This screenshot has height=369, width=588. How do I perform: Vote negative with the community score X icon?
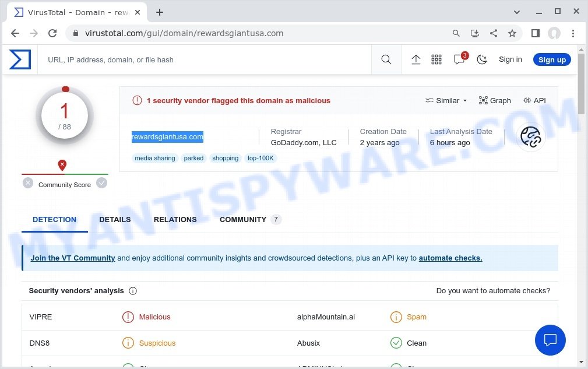coord(28,183)
